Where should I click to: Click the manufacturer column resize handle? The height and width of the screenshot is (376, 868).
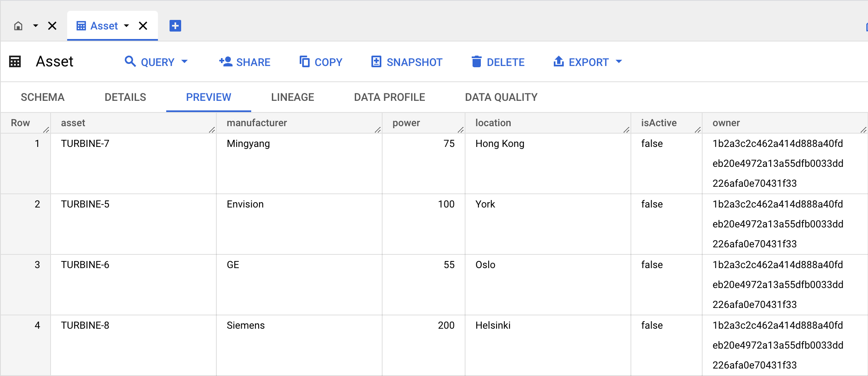point(378,130)
